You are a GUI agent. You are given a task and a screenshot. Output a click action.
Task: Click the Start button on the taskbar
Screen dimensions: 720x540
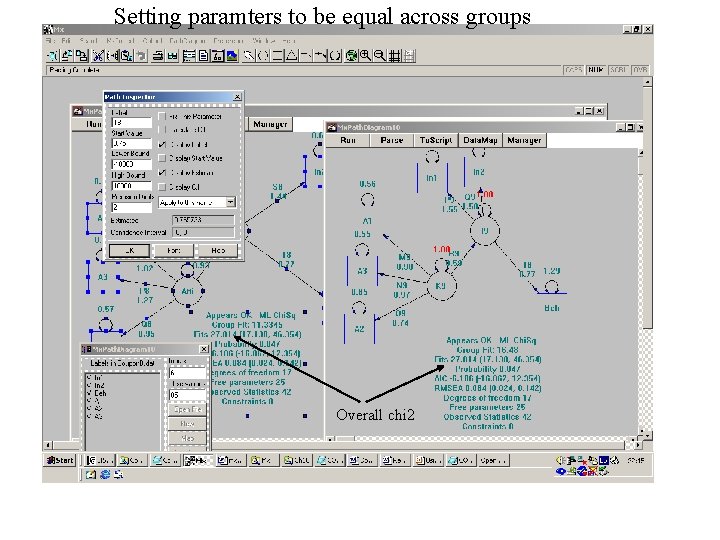pos(60,460)
